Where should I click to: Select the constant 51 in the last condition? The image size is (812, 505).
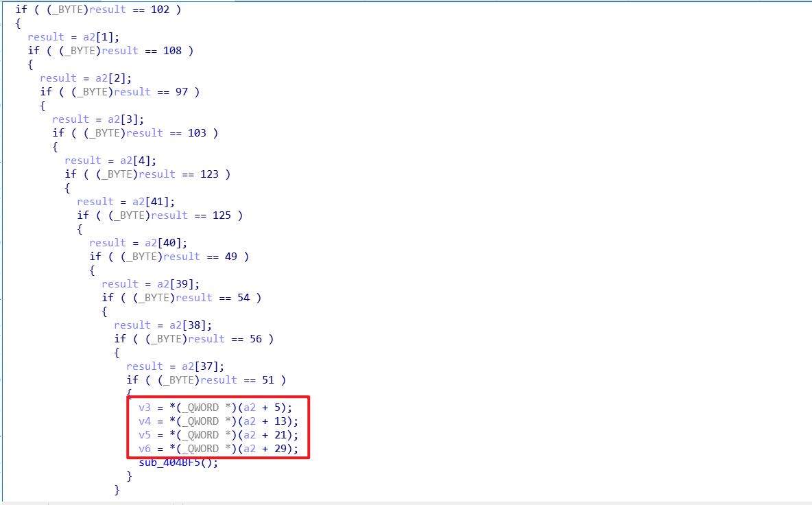(267, 380)
